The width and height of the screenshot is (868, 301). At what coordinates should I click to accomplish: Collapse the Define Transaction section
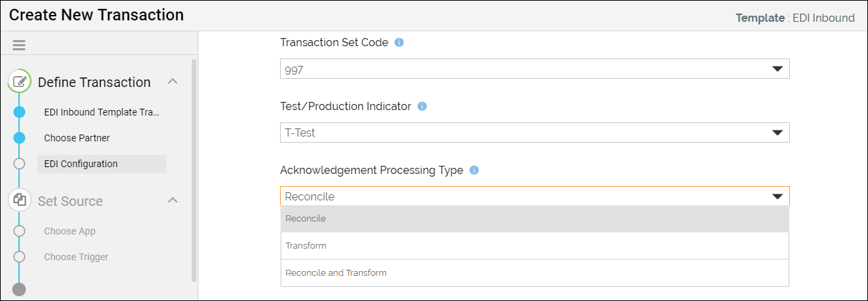point(173,82)
